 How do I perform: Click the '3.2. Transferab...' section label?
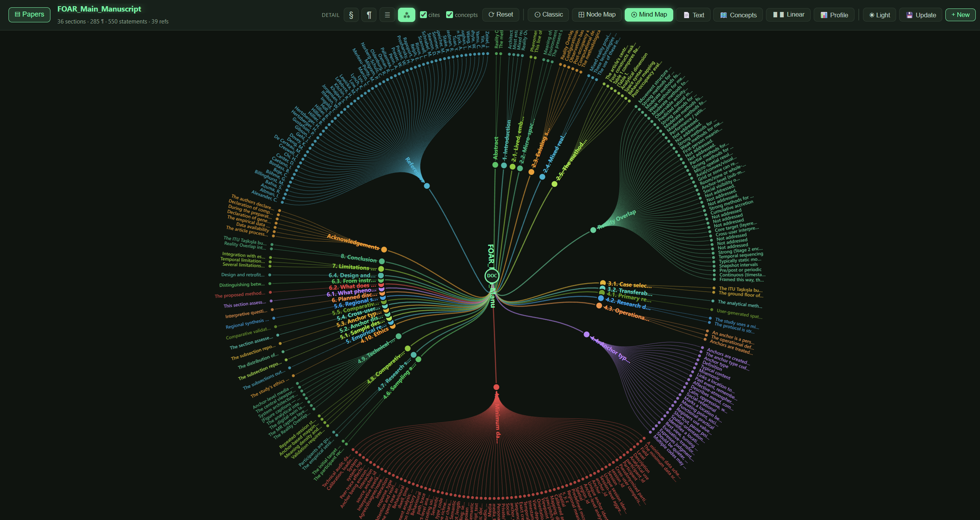click(x=630, y=292)
